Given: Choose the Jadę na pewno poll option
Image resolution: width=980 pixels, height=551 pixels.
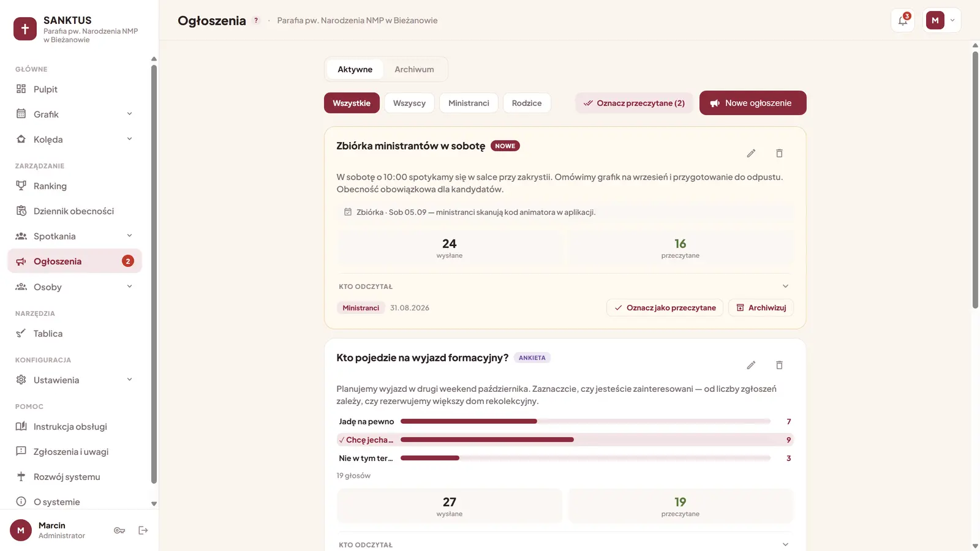Looking at the screenshot, I should [565, 421].
